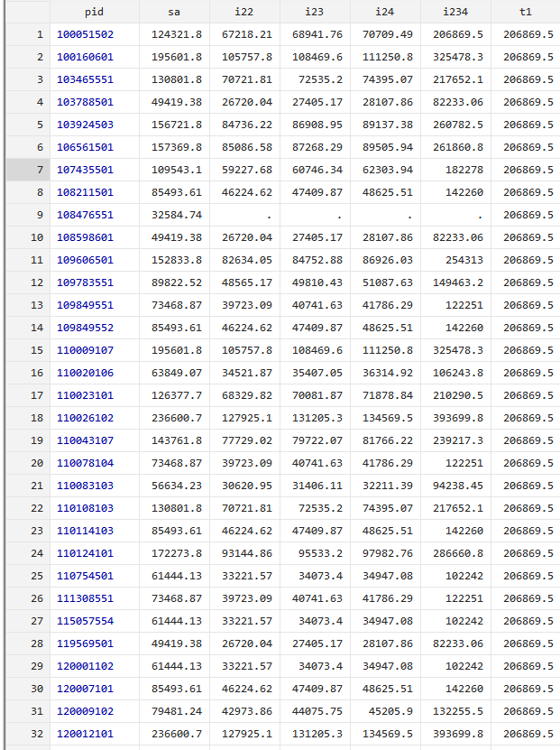Click pid cell 110043107

point(94,440)
